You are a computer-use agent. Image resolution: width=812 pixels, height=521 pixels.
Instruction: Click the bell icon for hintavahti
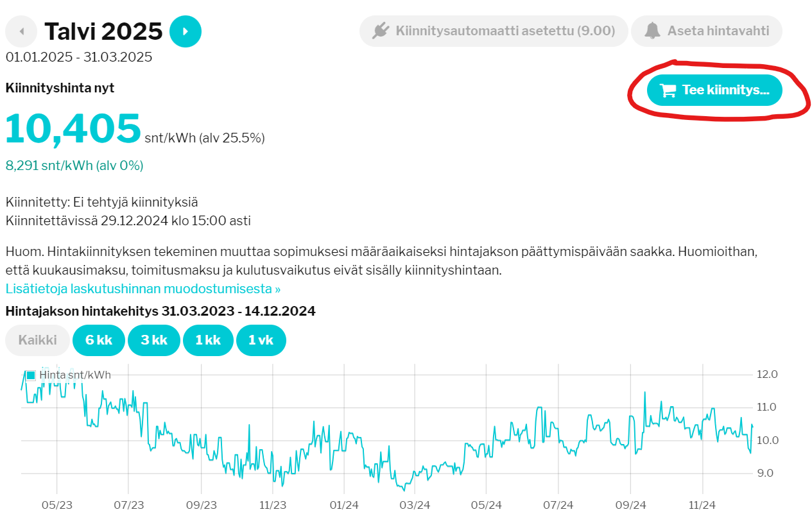(x=652, y=31)
